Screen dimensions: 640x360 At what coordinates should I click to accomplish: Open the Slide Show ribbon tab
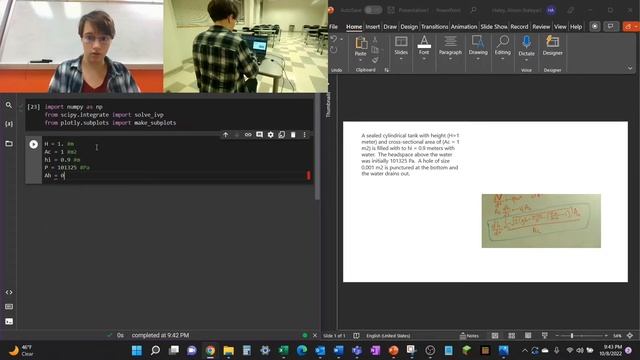[x=493, y=27]
